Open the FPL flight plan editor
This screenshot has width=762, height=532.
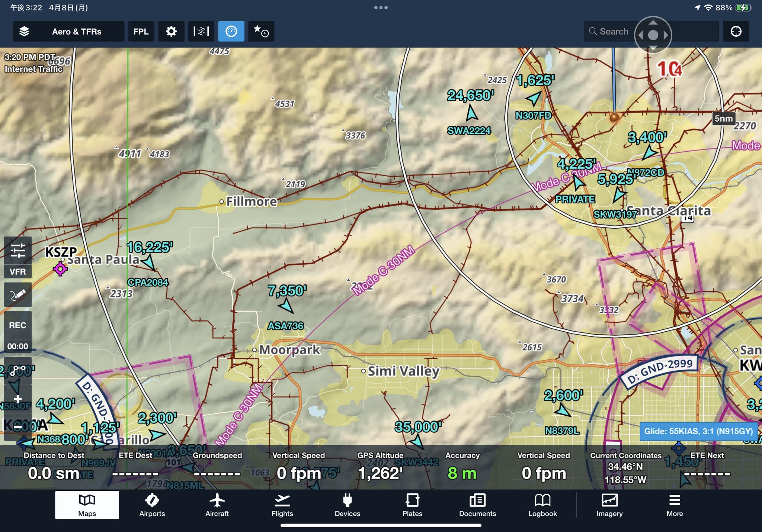[141, 32]
